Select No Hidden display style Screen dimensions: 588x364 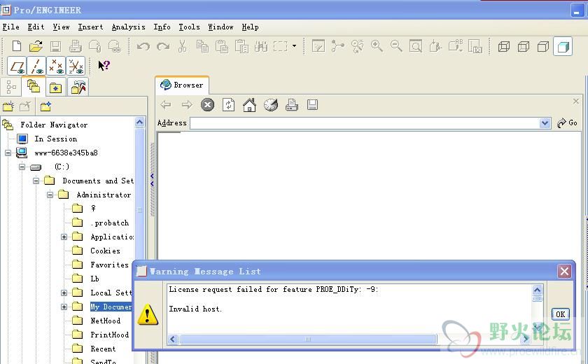[x=542, y=46]
